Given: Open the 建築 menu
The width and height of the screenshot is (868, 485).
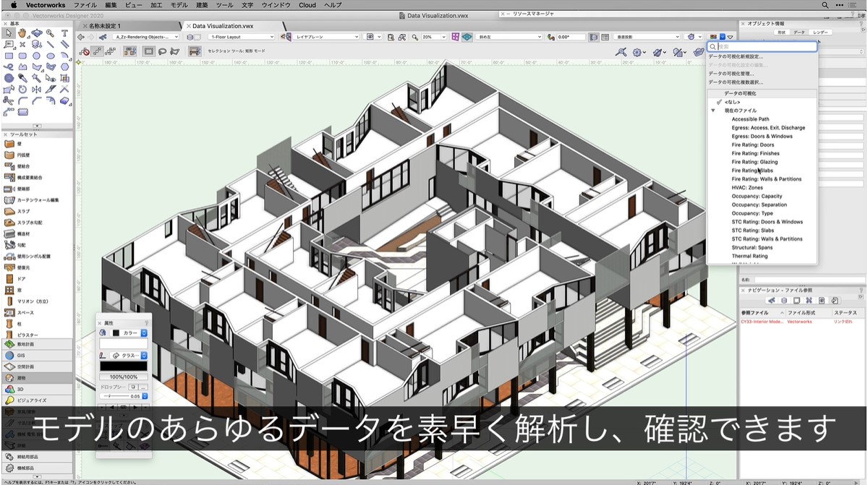Looking at the screenshot, I should [203, 5].
